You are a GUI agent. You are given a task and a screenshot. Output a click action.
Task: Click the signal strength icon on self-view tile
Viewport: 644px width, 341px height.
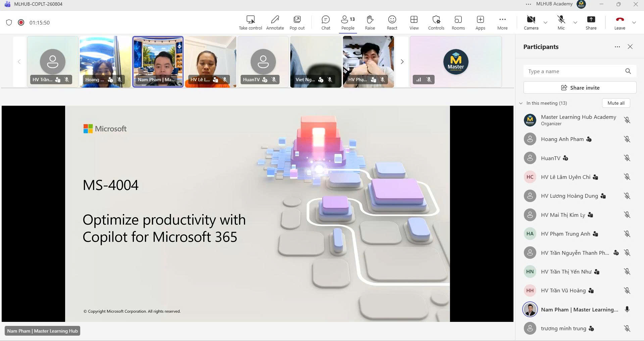point(418,80)
